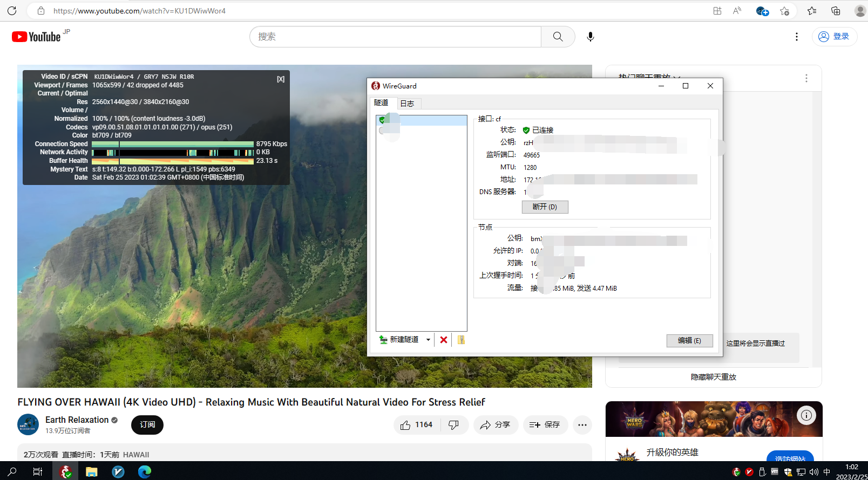Open File Explorer from the taskbar
This screenshot has height=480, width=868.
(x=92, y=472)
